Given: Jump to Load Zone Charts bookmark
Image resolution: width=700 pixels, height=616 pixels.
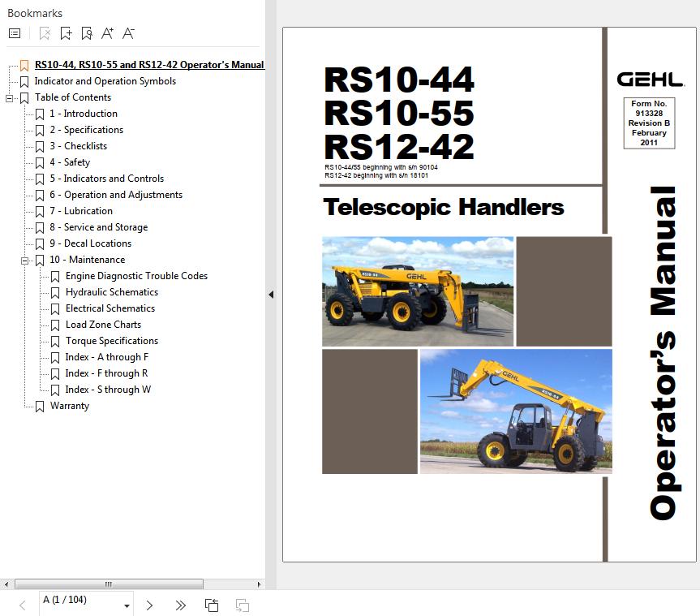Looking at the screenshot, I should pos(103,325).
